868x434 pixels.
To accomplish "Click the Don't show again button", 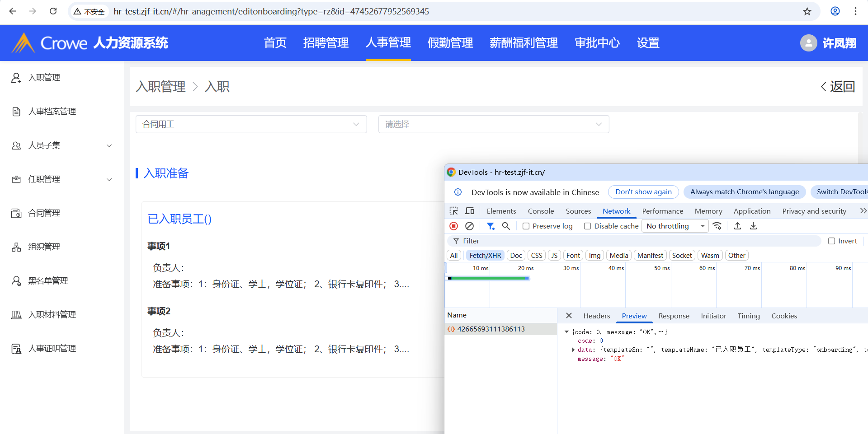I will coord(643,192).
